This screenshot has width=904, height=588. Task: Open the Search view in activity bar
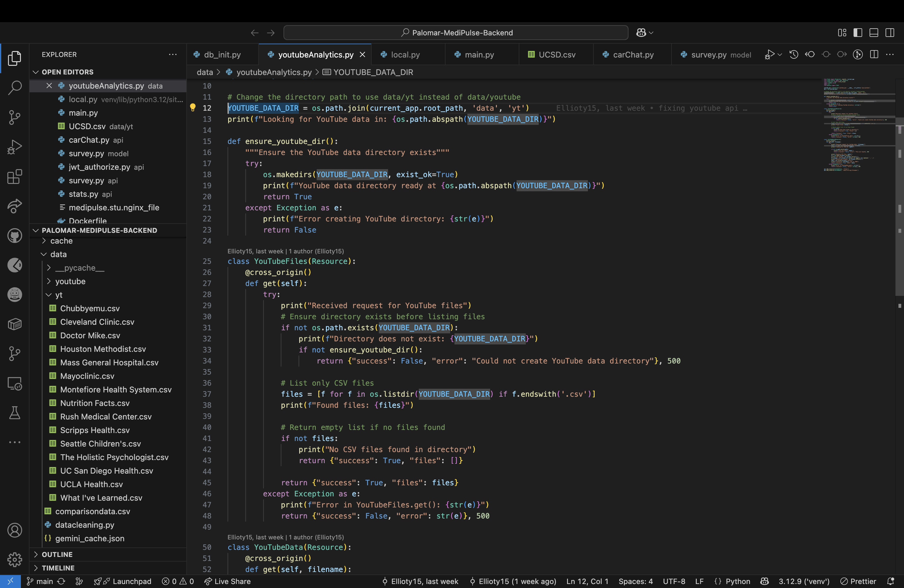[x=14, y=88]
